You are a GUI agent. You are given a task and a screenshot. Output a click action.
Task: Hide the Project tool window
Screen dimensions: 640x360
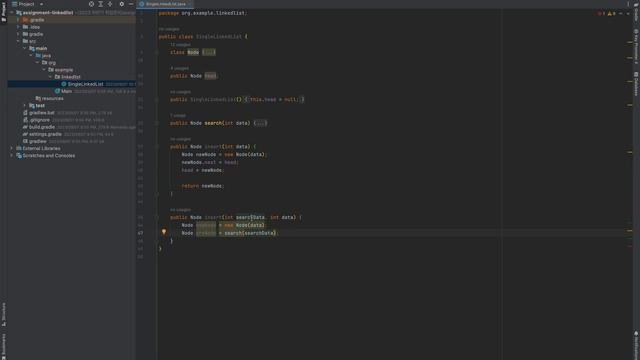[131, 4]
